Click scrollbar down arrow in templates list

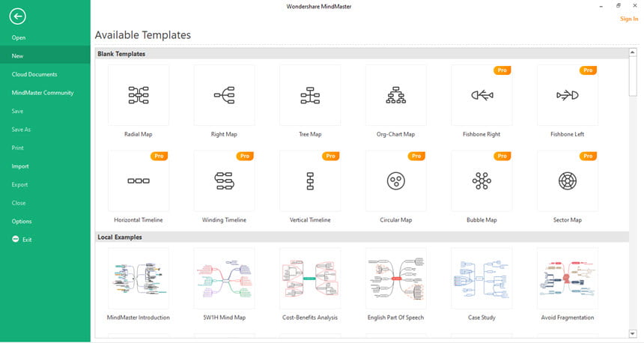[633, 333]
